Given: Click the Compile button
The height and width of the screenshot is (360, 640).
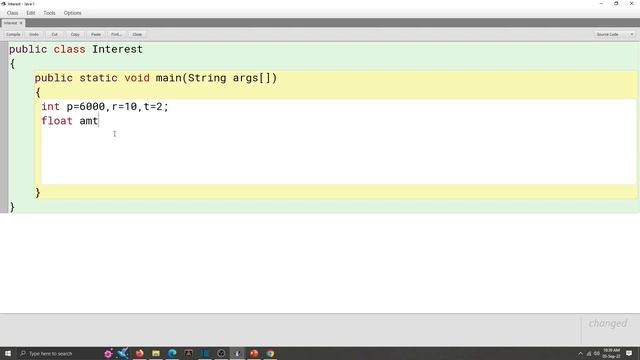Looking at the screenshot, I should click(13, 35).
